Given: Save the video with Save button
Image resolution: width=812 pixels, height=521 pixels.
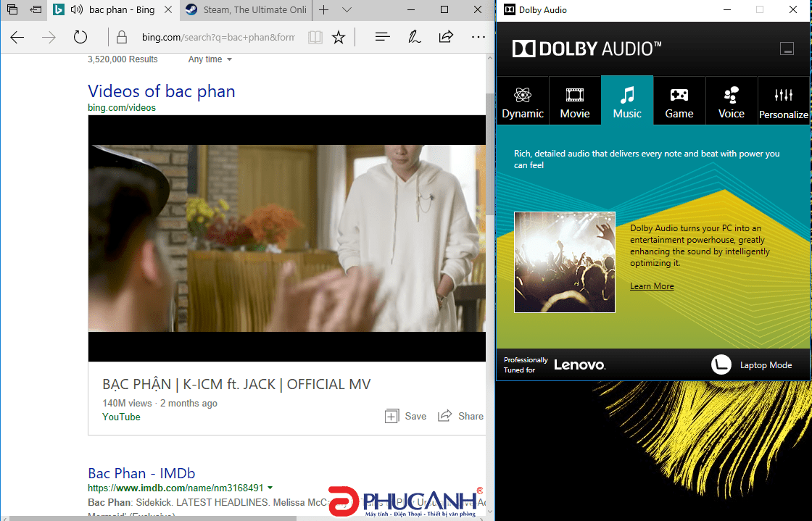Looking at the screenshot, I should [x=406, y=416].
